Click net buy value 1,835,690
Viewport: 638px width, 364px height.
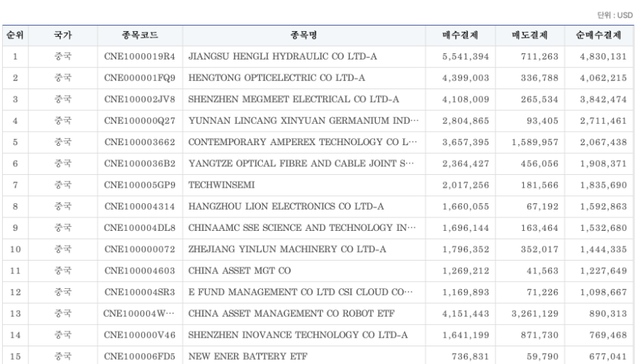[603, 186]
